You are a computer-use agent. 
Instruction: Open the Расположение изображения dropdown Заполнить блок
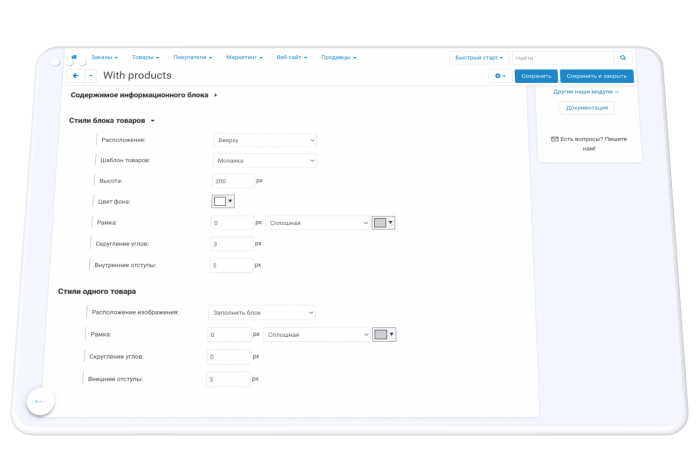262,312
